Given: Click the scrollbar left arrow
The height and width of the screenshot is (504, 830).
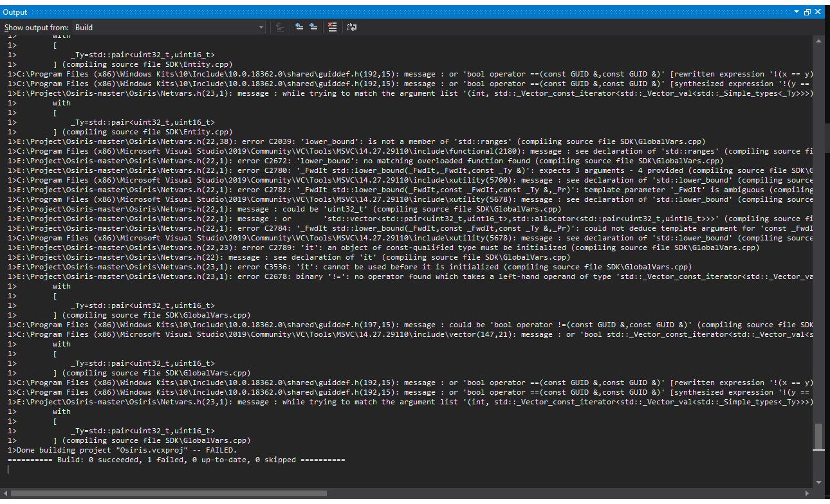Looking at the screenshot, I should click(5, 492).
